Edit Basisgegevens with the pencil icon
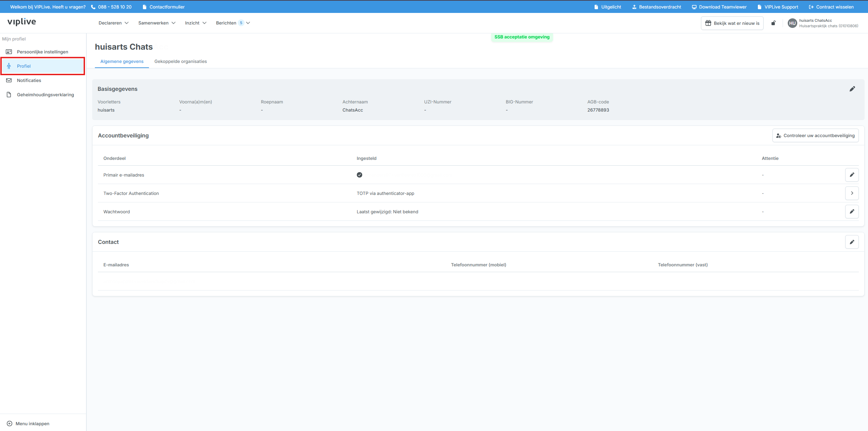868x431 pixels. (x=852, y=89)
